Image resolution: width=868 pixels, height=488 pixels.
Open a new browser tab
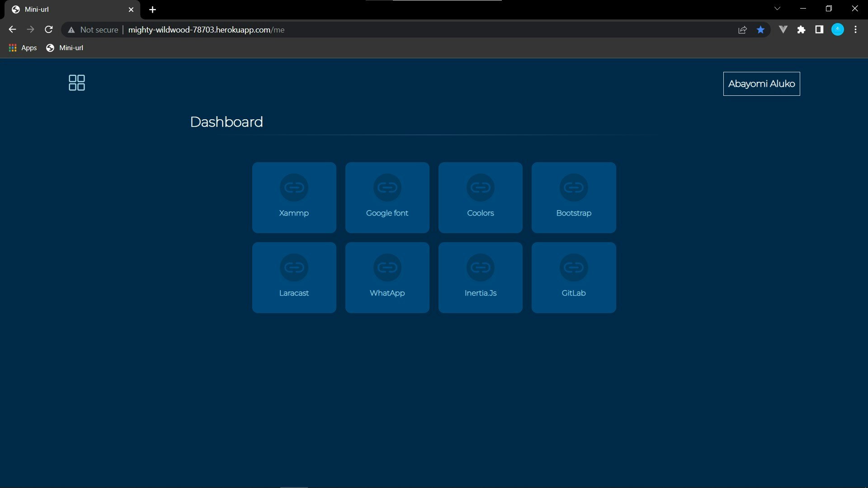coord(152,9)
